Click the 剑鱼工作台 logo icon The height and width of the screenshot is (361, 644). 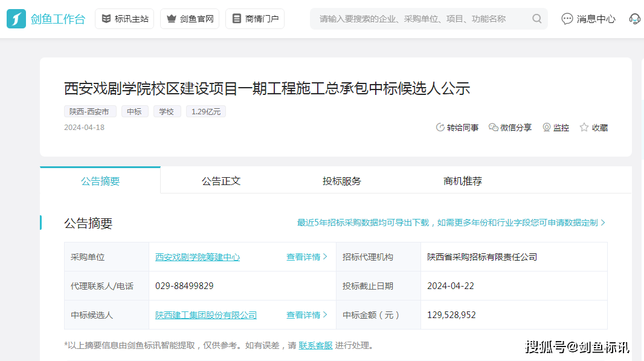click(16, 19)
